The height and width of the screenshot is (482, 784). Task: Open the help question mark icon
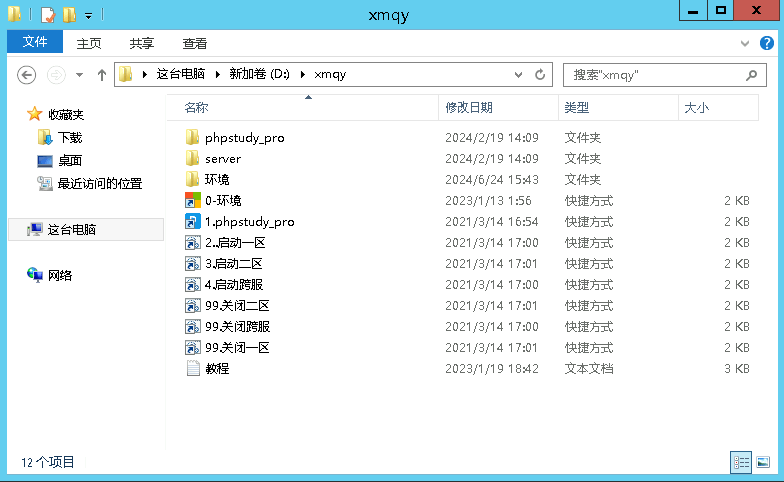click(767, 44)
